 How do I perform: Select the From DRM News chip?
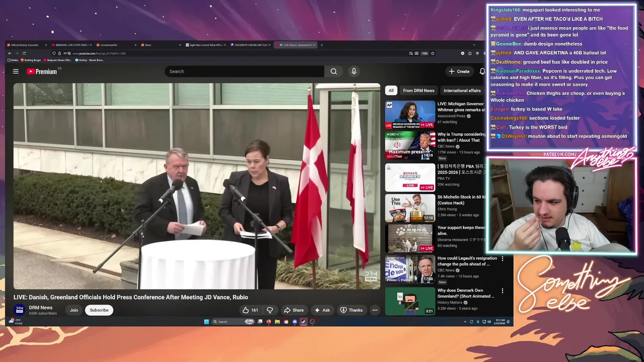click(x=419, y=90)
